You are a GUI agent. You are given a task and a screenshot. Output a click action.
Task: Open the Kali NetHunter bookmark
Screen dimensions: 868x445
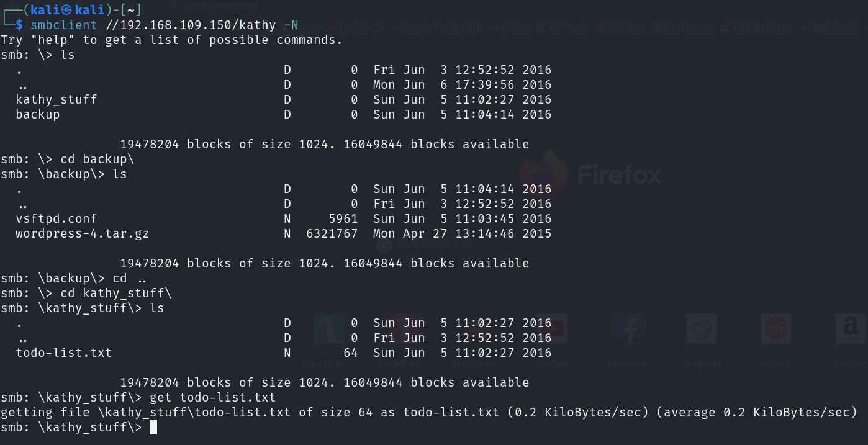[757, 27]
